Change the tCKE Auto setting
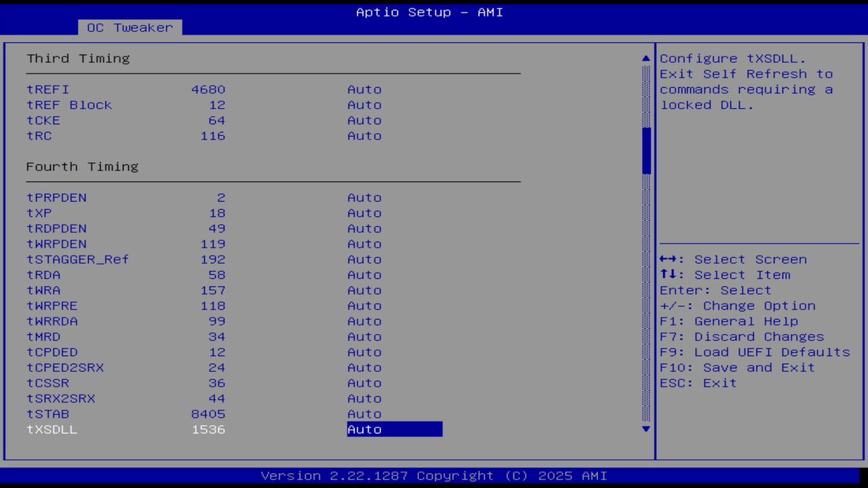The height and width of the screenshot is (488, 868). [364, 121]
